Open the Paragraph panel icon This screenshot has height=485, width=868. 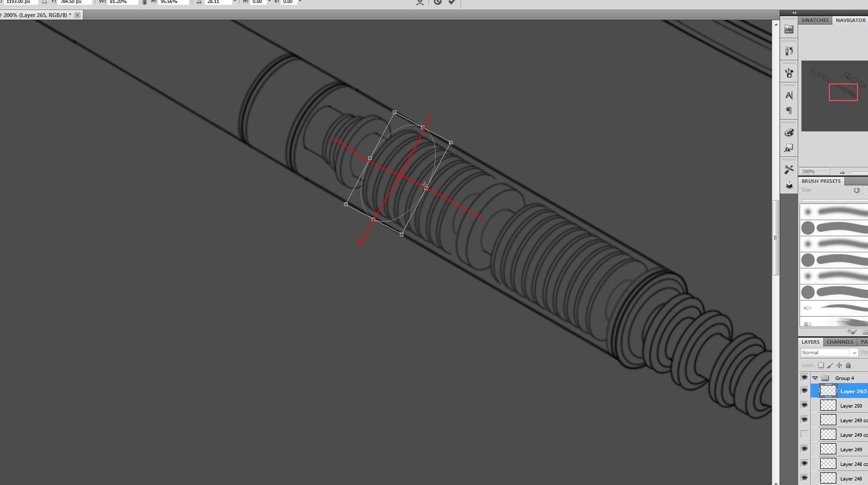[x=789, y=111]
